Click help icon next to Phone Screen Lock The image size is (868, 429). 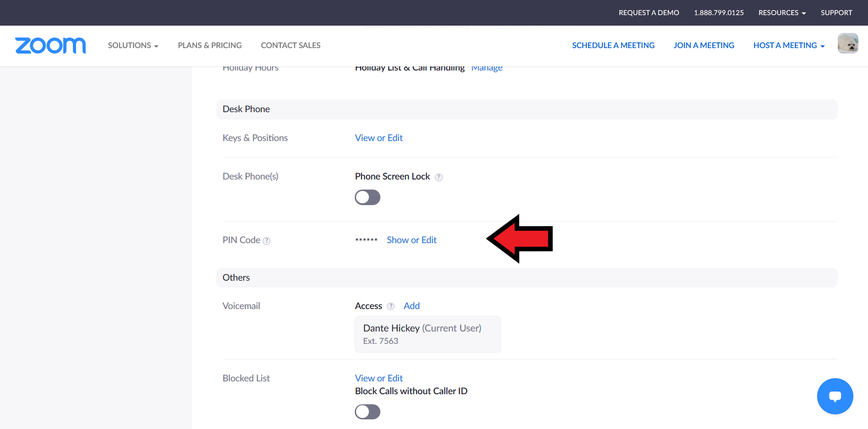(439, 177)
